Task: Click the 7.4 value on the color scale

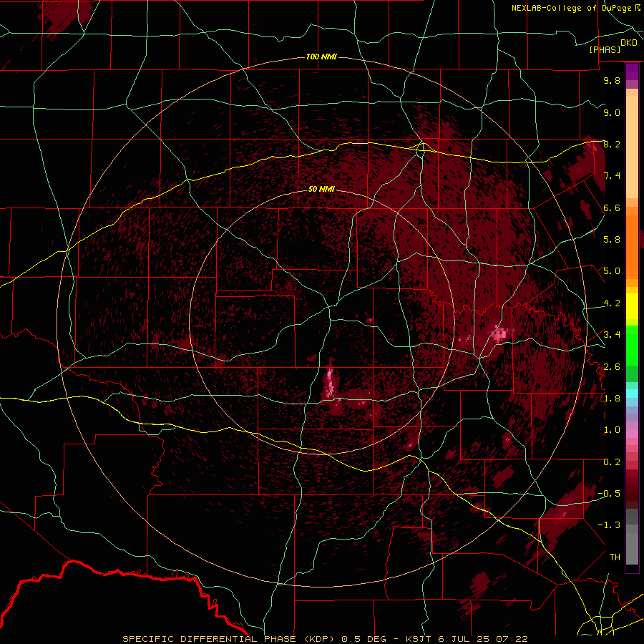Action: tap(612, 176)
